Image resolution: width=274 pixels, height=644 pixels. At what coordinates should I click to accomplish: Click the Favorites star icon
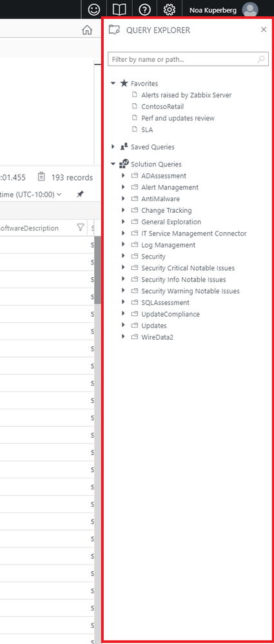(x=124, y=83)
